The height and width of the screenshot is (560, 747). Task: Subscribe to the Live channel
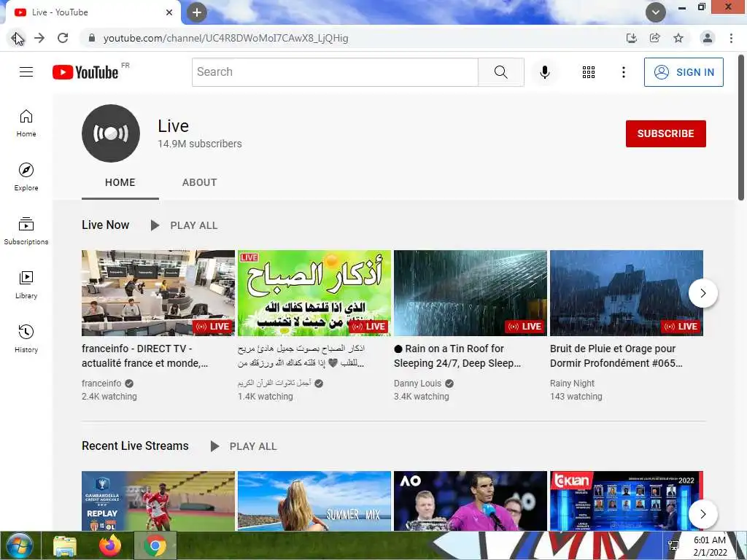665,134
